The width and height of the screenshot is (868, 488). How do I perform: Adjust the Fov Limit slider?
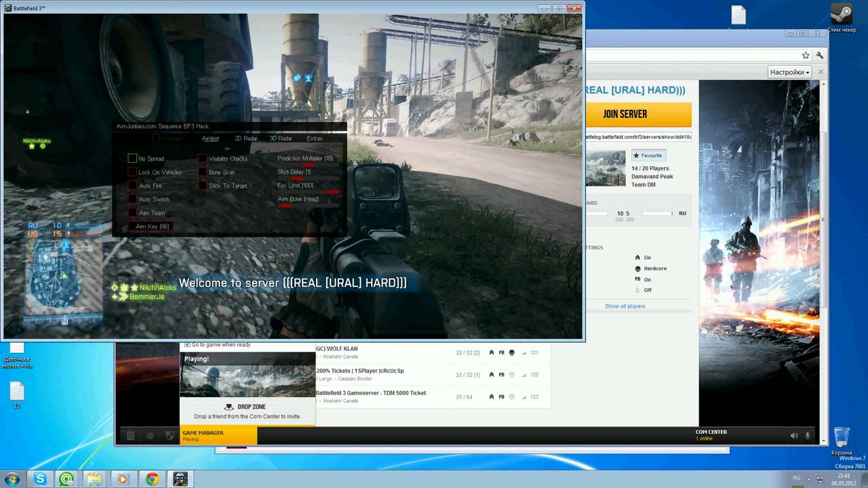pyautogui.click(x=309, y=192)
